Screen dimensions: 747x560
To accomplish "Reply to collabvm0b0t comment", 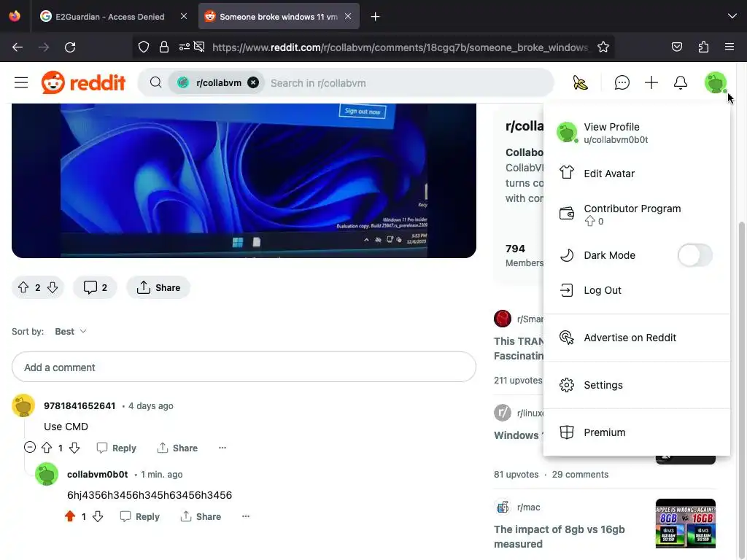I will coord(139,517).
